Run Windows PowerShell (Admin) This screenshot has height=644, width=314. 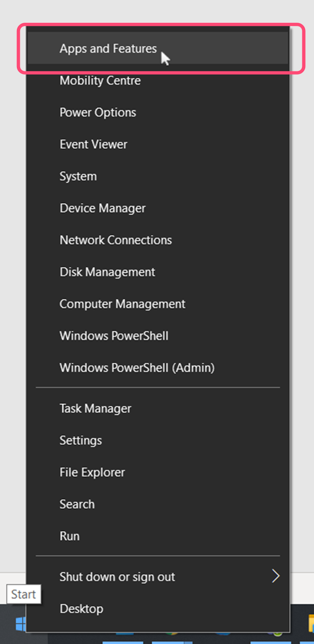pos(137,368)
